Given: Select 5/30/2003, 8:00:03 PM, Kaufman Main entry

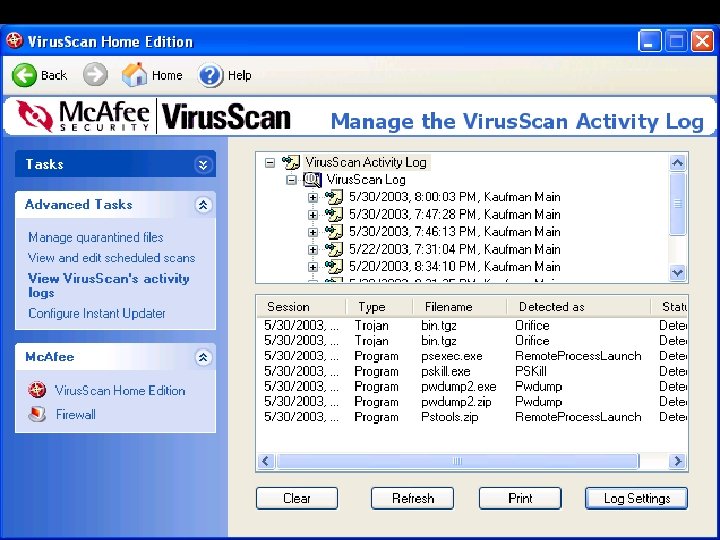Looking at the screenshot, I should [455, 197].
